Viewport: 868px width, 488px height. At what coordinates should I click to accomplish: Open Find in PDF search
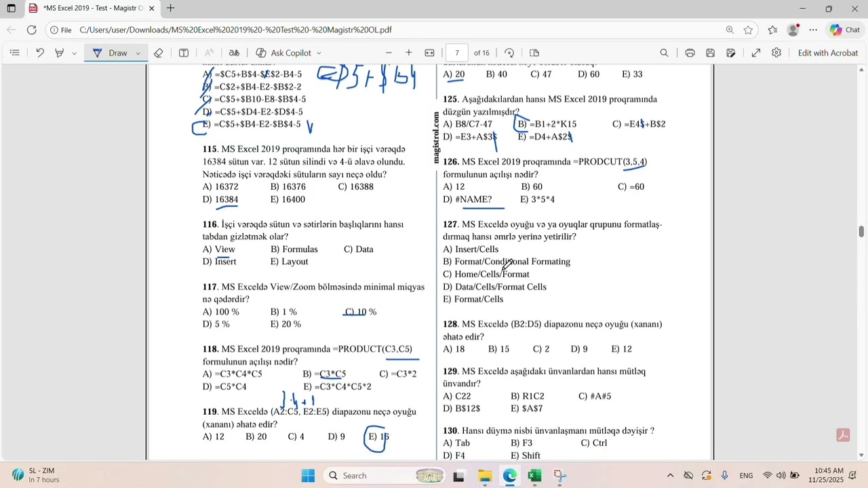point(664,53)
